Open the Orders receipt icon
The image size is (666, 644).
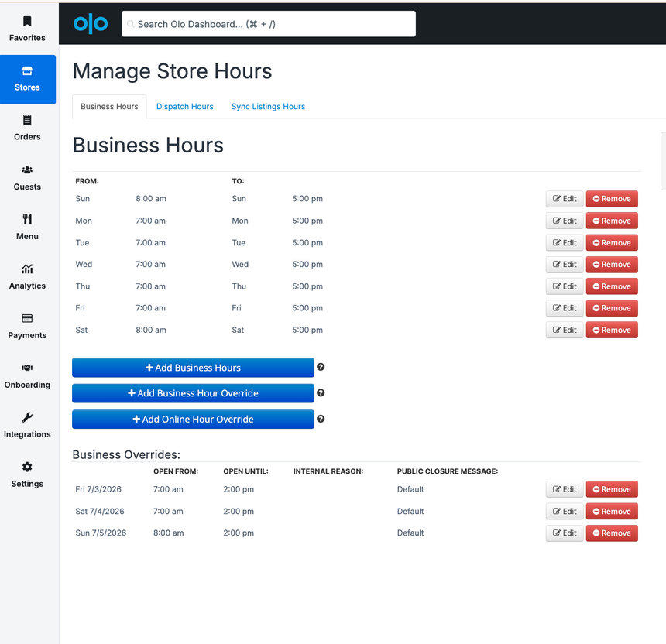[27, 121]
